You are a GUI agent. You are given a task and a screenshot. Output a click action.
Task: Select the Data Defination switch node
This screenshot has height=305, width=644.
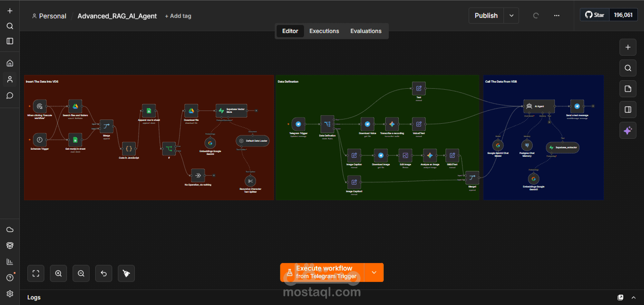pyautogui.click(x=327, y=124)
